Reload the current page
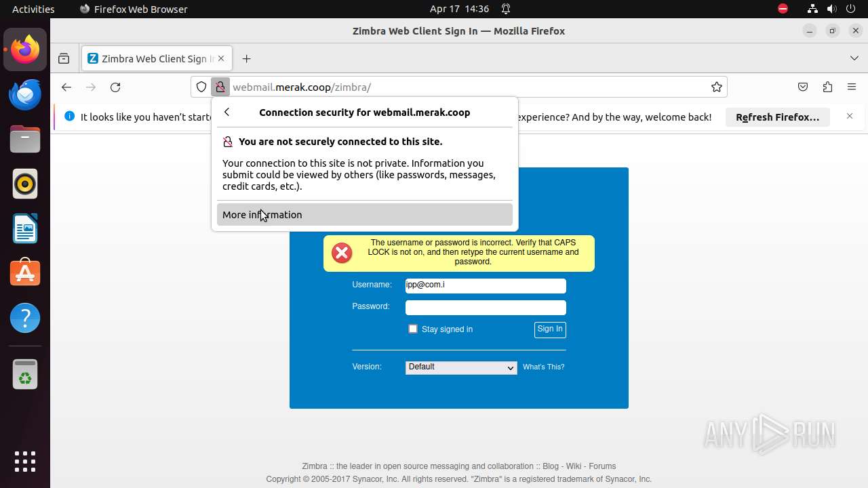 click(115, 87)
